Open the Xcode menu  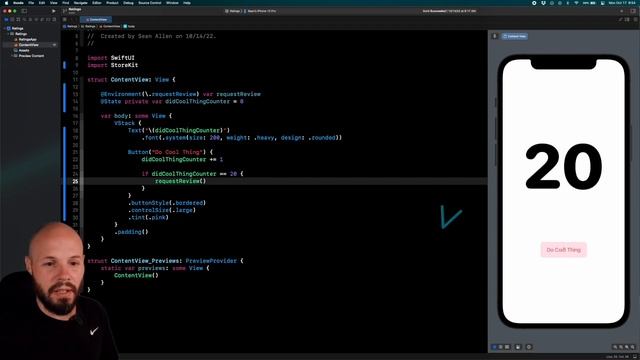18,3
